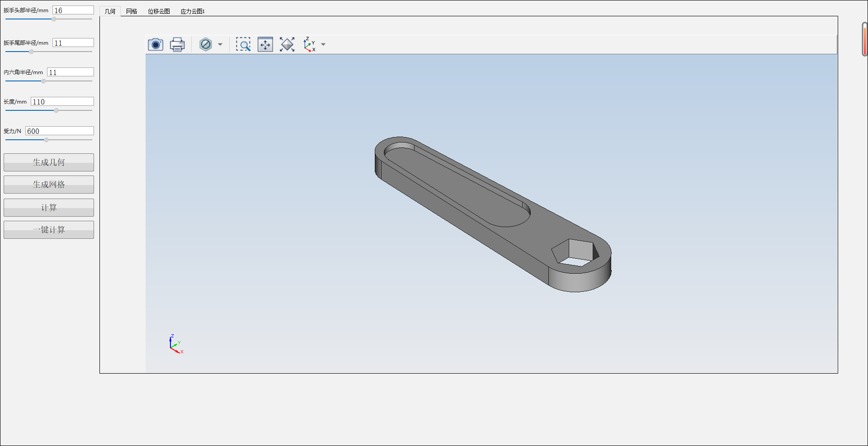Click the print icon in viewer toolbar
Viewport: 868px width, 446px height.
point(177,44)
